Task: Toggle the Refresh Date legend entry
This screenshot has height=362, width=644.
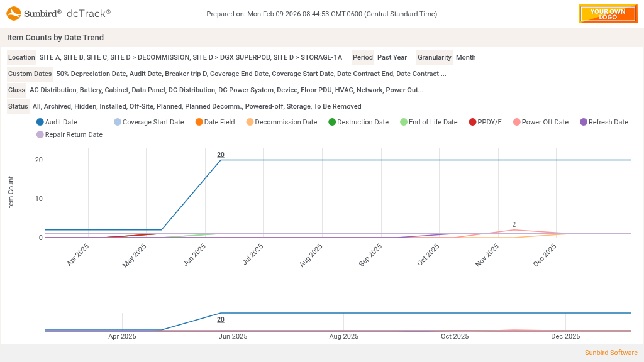Action: pos(603,122)
